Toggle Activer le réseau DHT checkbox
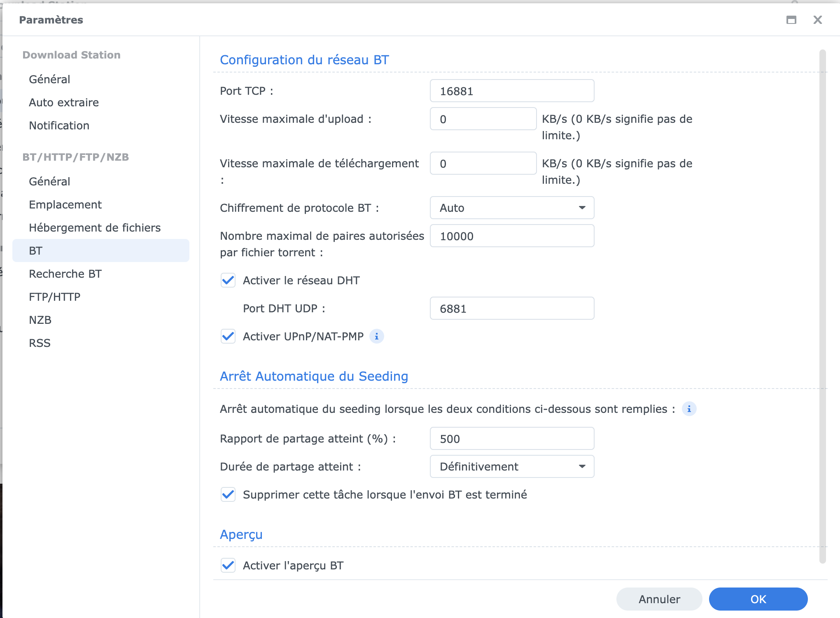 [228, 281]
